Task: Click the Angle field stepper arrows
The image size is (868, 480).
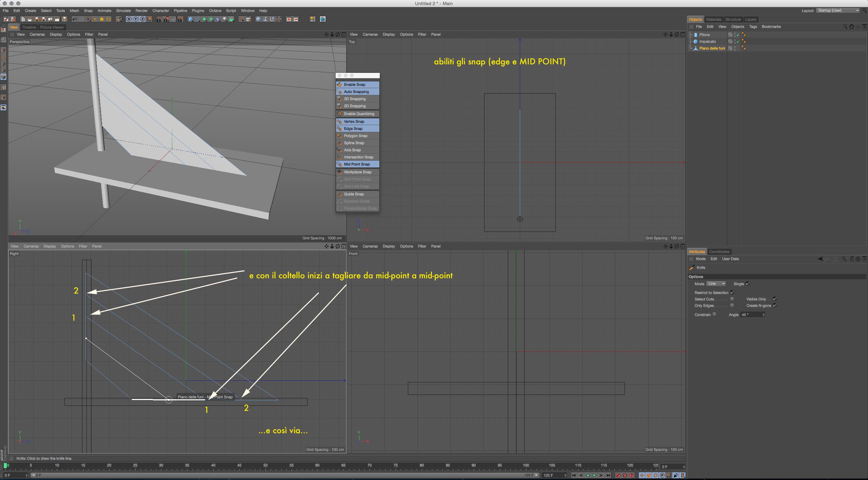Action: (x=763, y=315)
